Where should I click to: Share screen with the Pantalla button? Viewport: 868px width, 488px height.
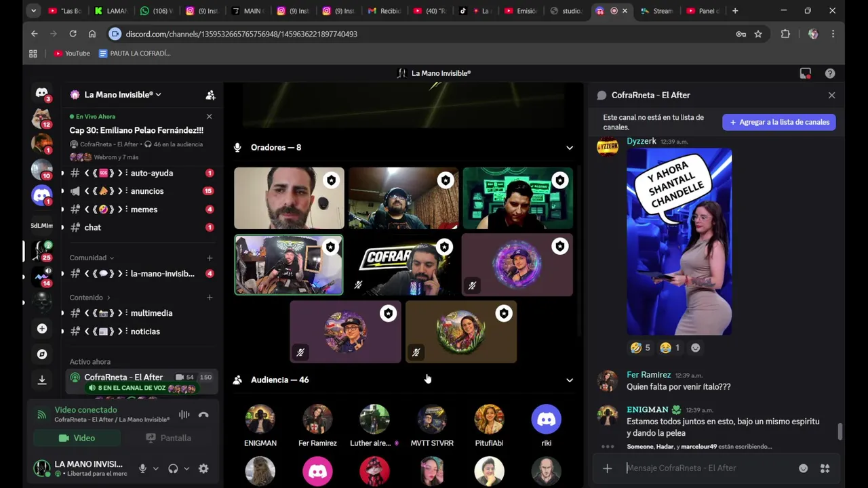tap(168, 438)
